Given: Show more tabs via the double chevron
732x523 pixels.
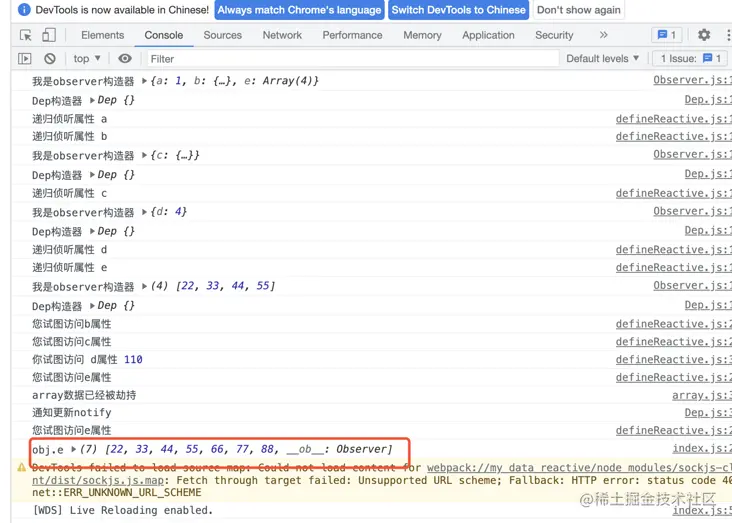Looking at the screenshot, I should coord(604,35).
